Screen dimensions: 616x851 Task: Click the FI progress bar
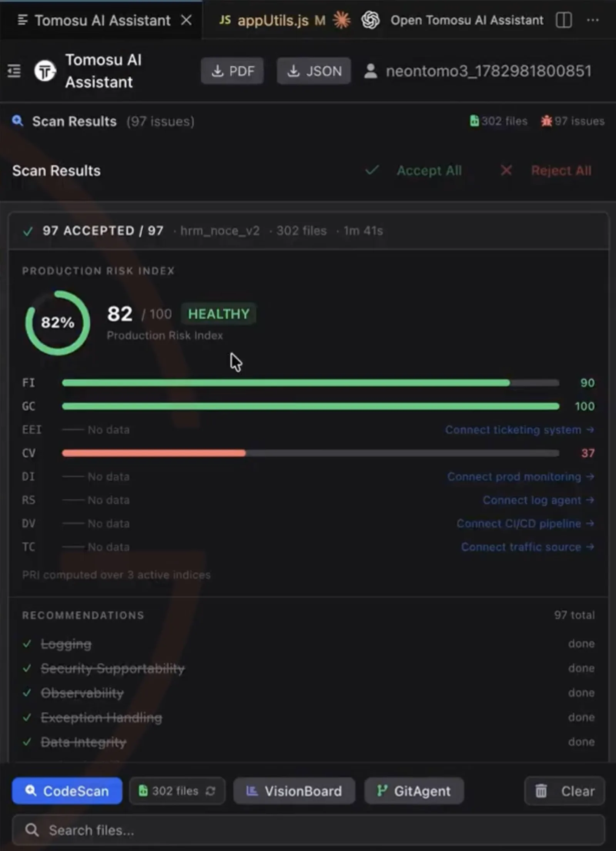311,383
